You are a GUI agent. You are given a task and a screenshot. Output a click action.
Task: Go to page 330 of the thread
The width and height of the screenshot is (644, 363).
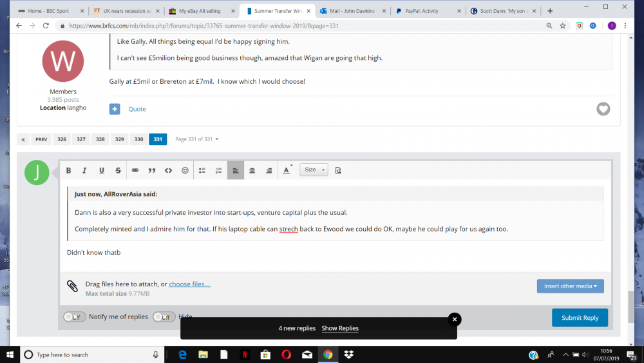138,139
